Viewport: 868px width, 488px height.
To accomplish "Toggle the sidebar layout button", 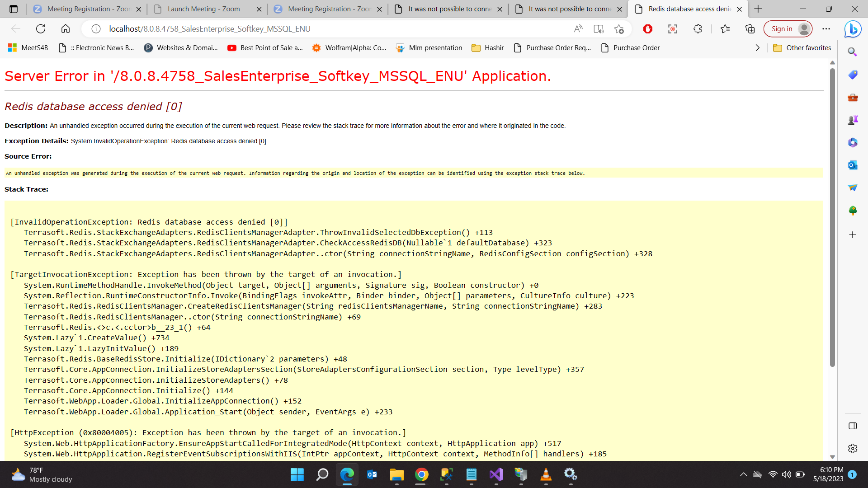I will point(853,426).
